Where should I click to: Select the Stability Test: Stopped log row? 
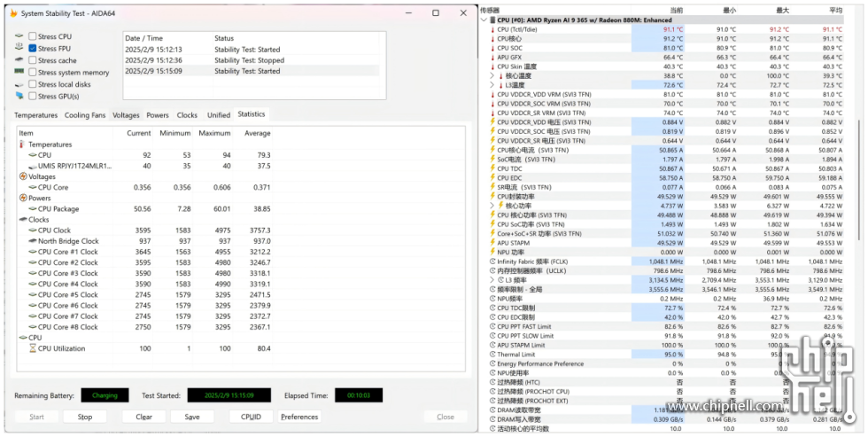tap(252, 60)
